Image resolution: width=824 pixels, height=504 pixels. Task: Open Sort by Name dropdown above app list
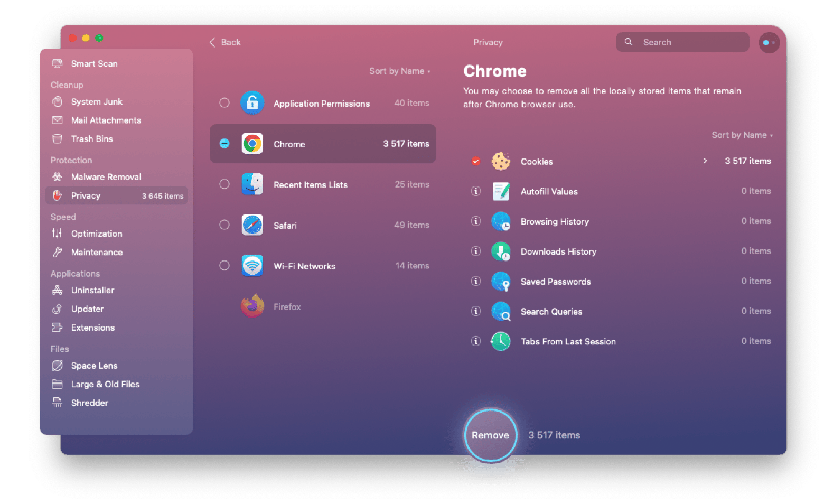(x=400, y=71)
